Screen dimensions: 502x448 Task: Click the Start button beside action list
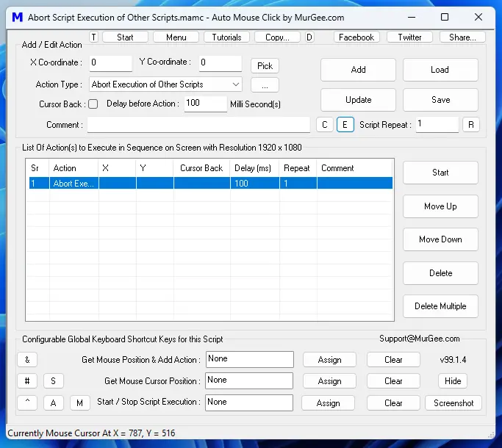tap(440, 173)
